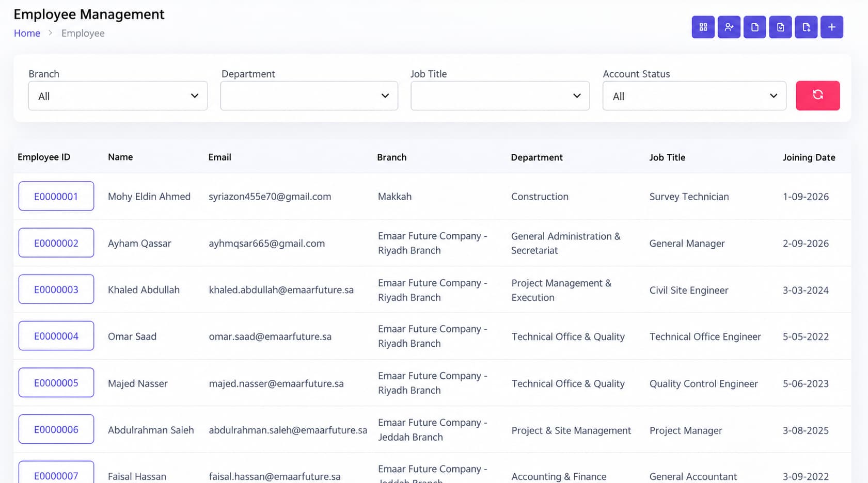Open employee E0000001 record
The image size is (868, 483).
click(x=56, y=196)
